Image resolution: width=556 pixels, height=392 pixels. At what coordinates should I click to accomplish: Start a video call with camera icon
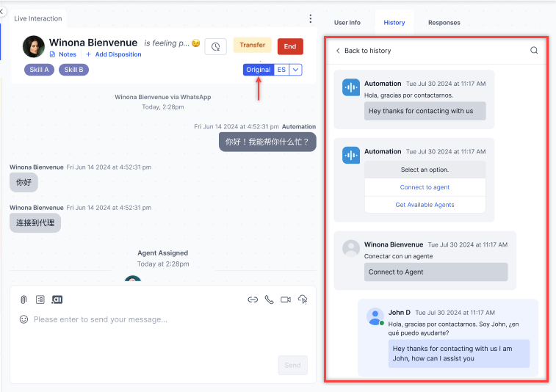pos(286,300)
